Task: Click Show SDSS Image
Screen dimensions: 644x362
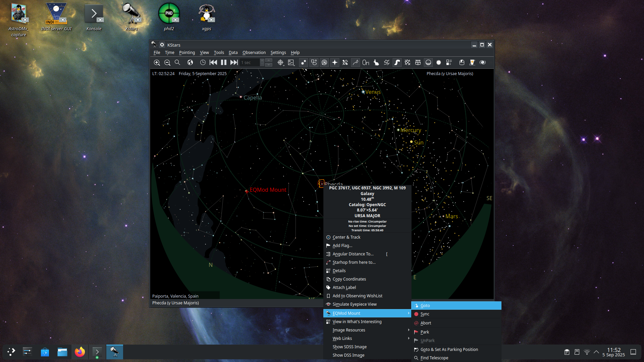Action: click(367, 347)
